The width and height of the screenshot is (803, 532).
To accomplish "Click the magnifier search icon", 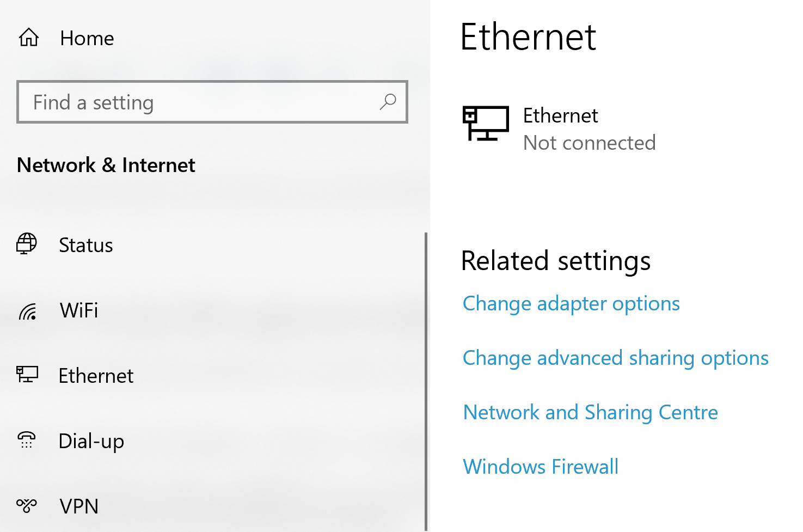I will point(388,102).
